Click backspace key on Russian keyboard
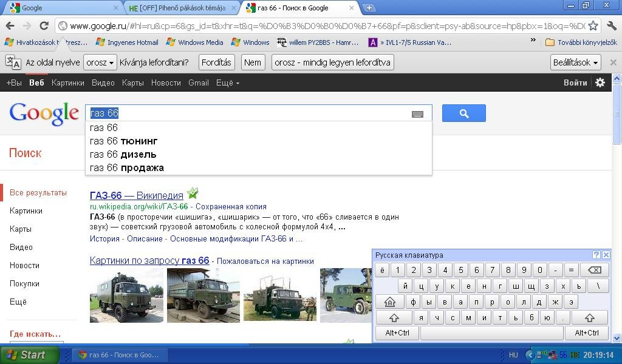 [594, 270]
